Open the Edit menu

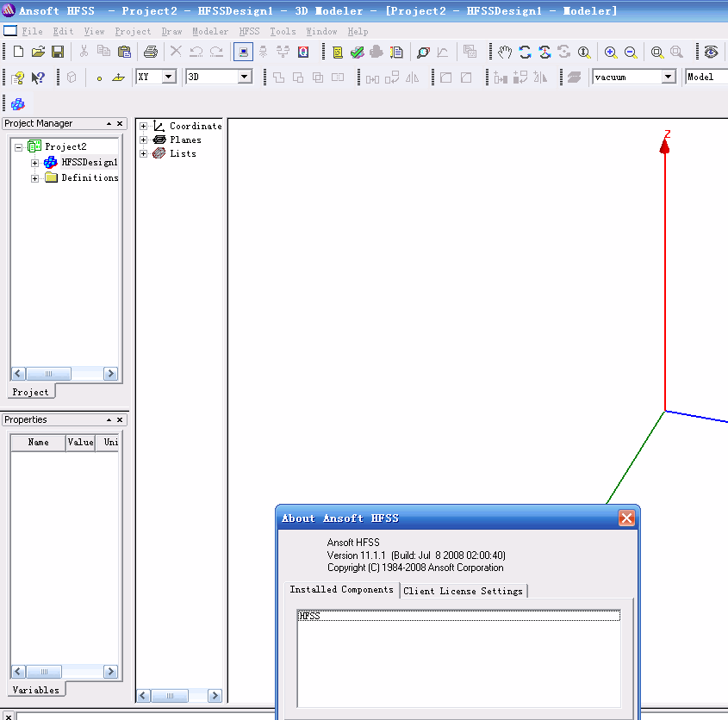click(x=63, y=31)
